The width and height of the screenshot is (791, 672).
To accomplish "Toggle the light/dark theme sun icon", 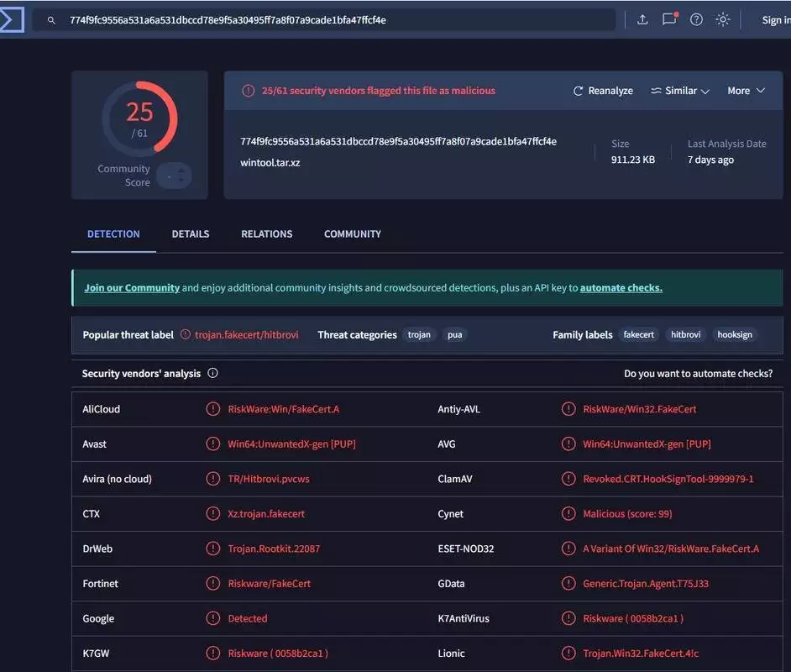I will (x=723, y=19).
